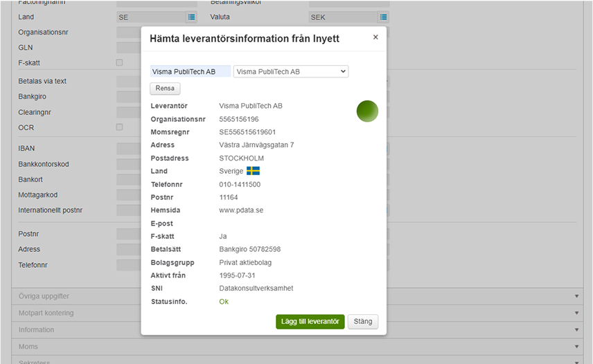The height and width of the screenshot is (364, 593).
Task: Click the green status indicator circle
Action: point(367,111)
